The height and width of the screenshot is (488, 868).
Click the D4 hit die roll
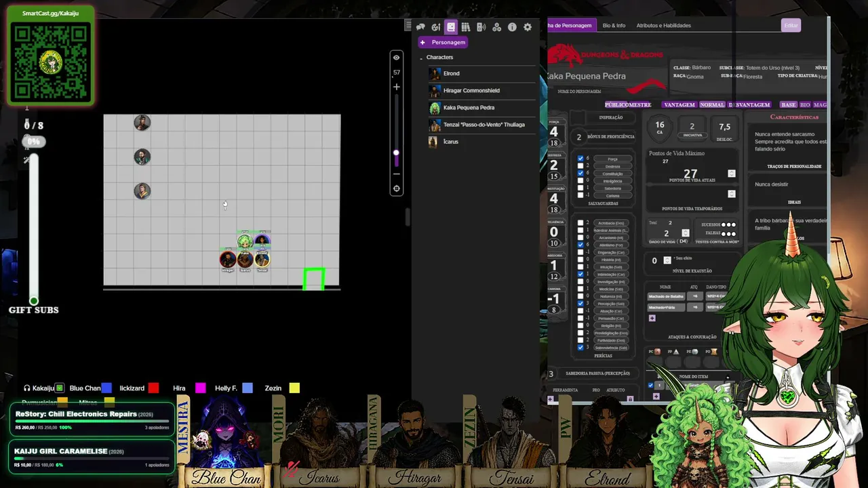point(682,241)
